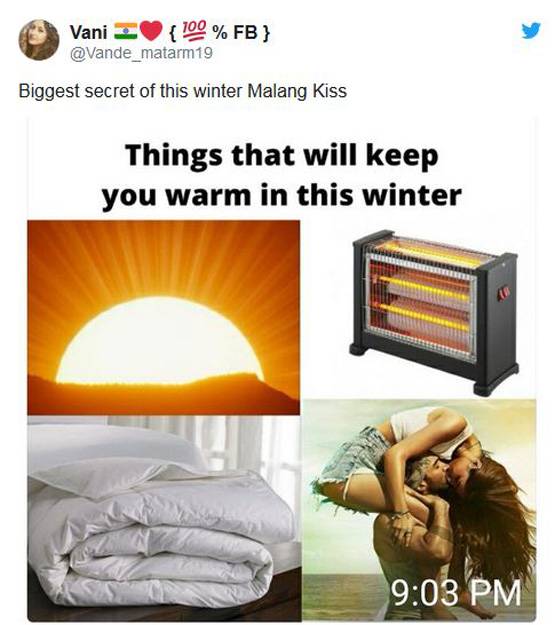Open the electric room heater image
The height and width of the screenshot is (625, 555).
click(434, 311)
